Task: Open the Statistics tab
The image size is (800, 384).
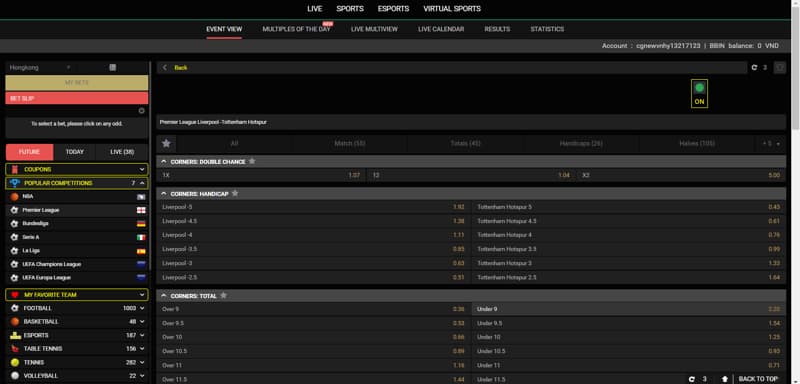Action: click(547, 29)
